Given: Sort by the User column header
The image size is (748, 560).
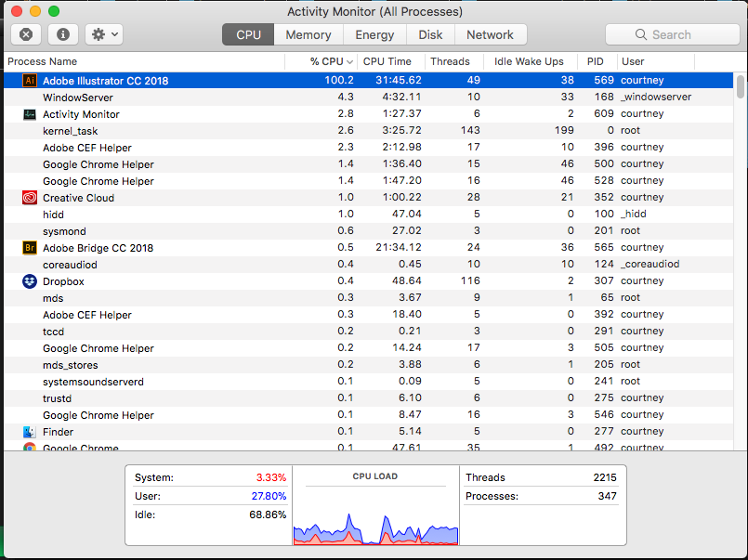Looking at the screenshot, I should click(656, 61).
